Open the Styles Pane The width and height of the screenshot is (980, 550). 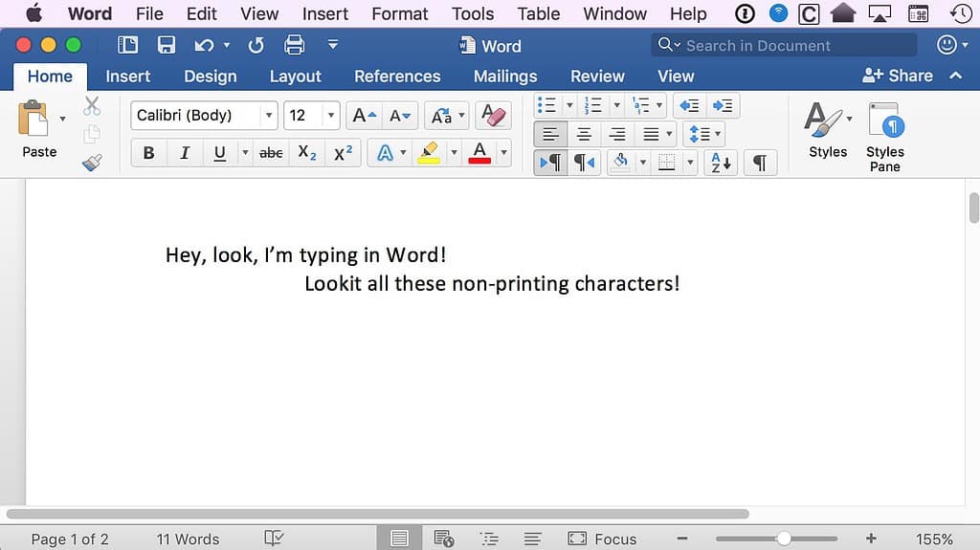(884, 139)
